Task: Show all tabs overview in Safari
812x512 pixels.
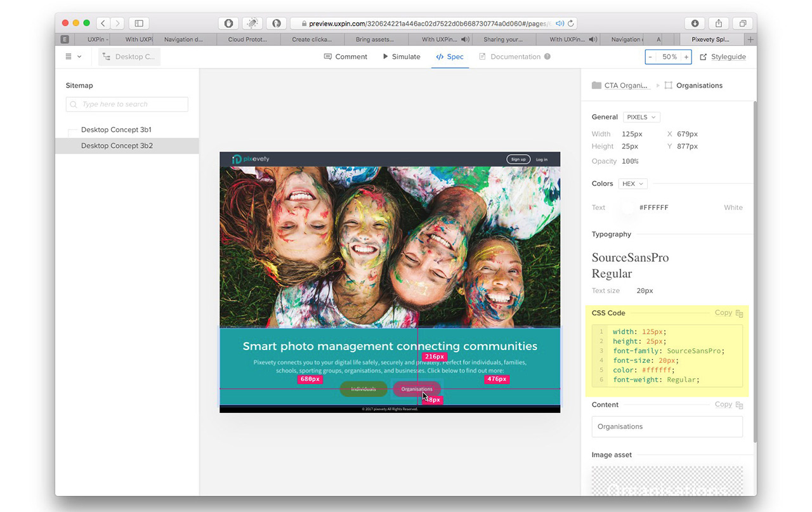Action: pyautogui.click(x=742, y=23)
